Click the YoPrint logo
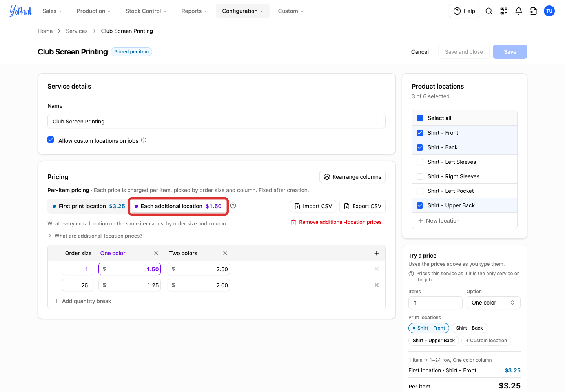Image resolution: width=565 pixels, height=392 pixels. [x=21, y=11]
